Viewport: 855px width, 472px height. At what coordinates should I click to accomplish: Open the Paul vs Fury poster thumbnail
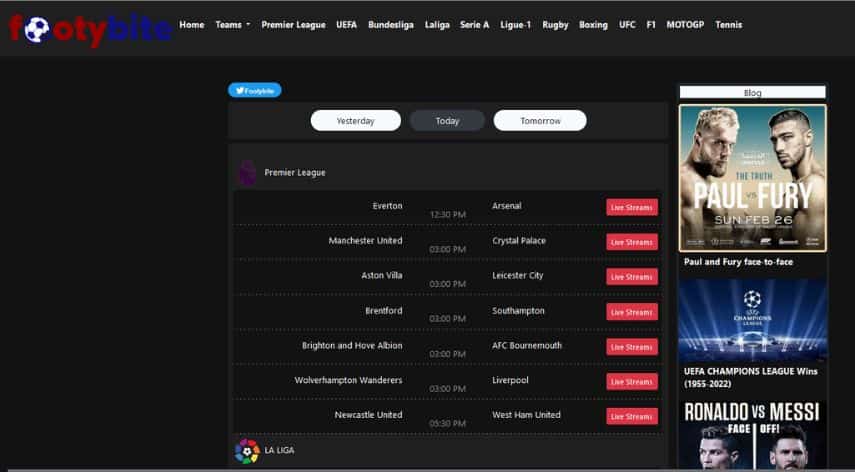[x=752, y=178]
